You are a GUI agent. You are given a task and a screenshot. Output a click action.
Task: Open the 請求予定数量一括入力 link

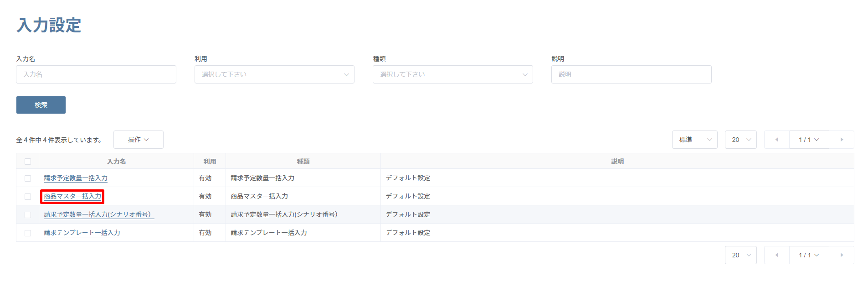[76, 178]
